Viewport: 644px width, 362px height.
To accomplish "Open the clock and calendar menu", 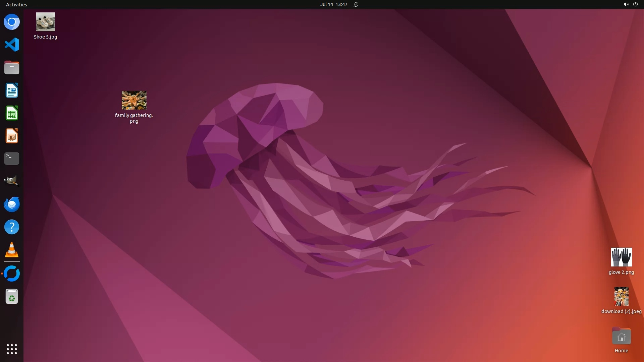I will [x=333, y=4].
